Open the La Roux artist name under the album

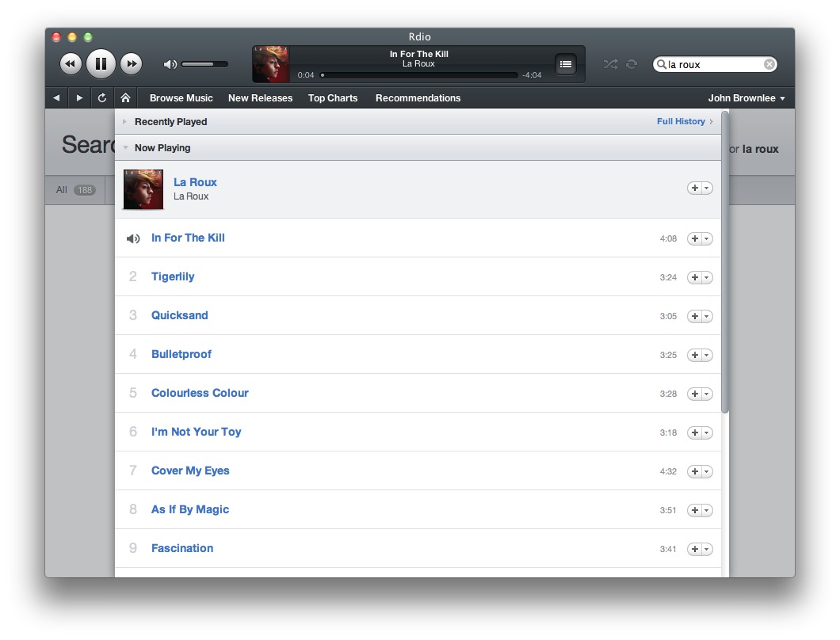[x=191, y=196]
